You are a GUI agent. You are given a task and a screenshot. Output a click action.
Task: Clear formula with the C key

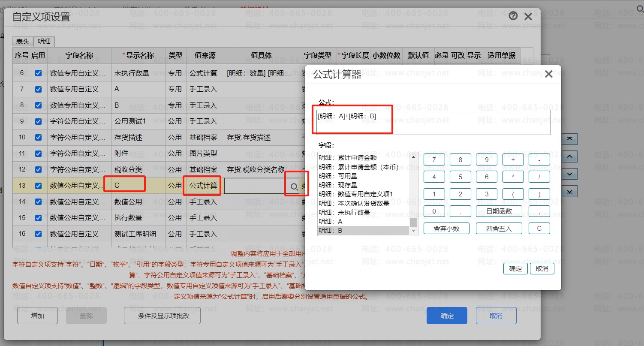539,229
